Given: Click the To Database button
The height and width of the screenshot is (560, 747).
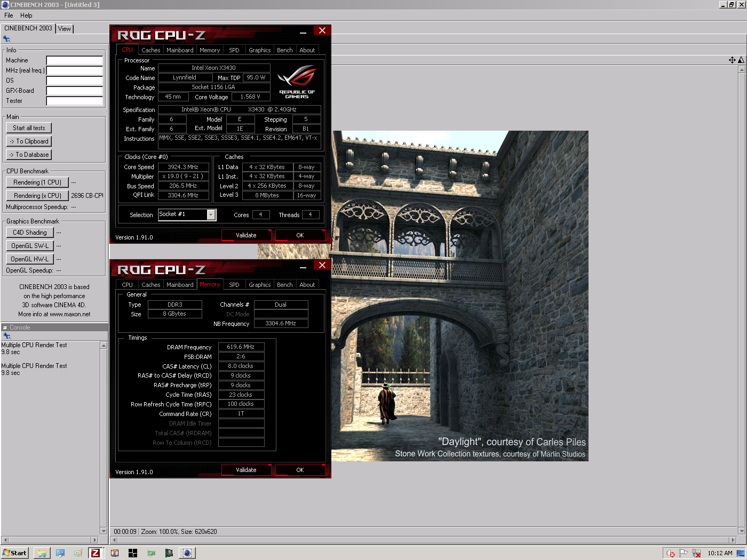Looking at the screenshot, I should pyautogui.click(x=29, y=155).
